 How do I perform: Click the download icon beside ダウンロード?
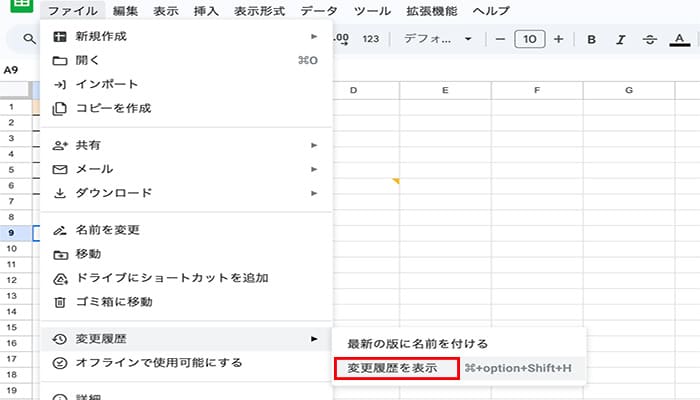tap(60, 193)
